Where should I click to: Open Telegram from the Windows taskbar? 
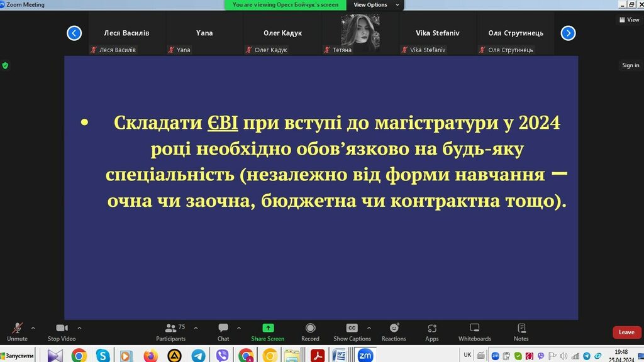point(198,356)
